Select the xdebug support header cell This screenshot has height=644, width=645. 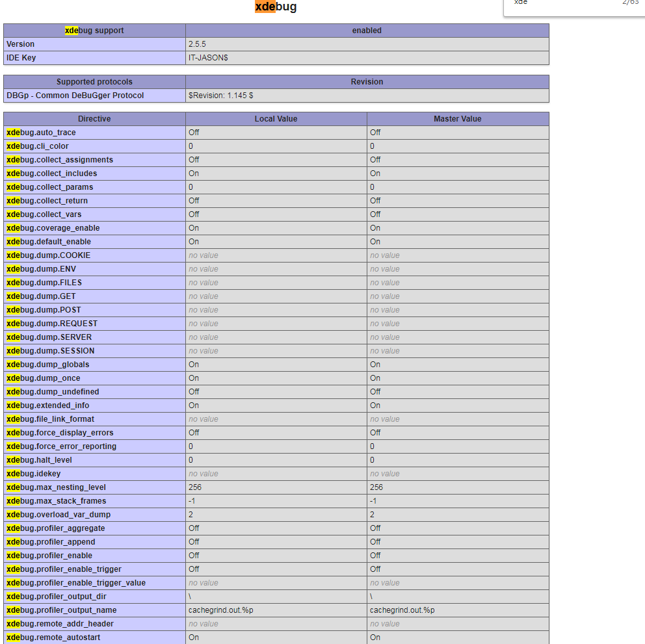94,31
